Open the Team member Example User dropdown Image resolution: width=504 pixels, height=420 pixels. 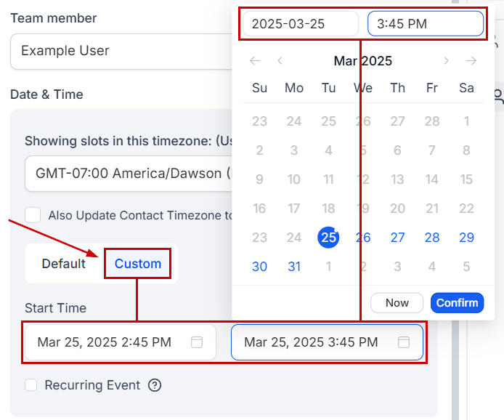click(121, 51)
